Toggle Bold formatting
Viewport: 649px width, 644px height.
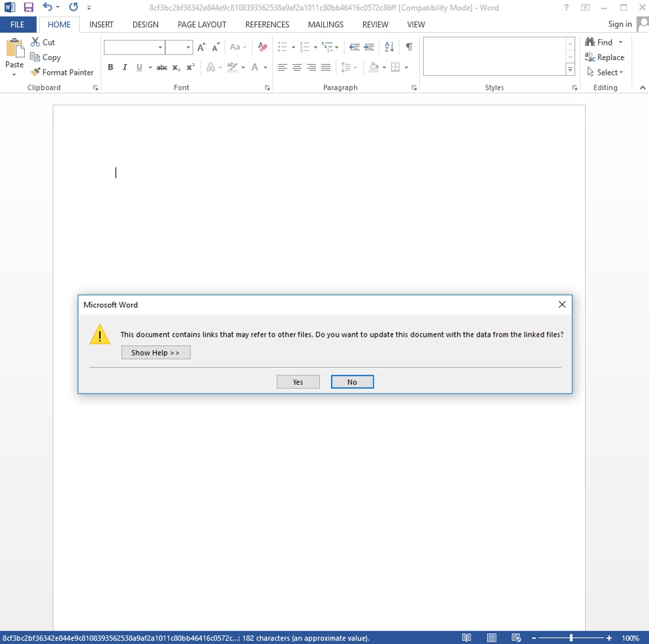tap(111, 67)
